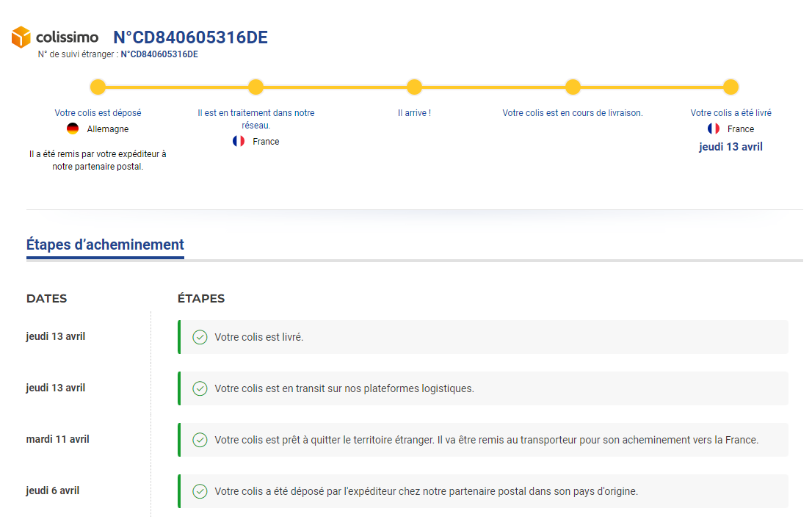
Task: Click checkmark for the deposited by sender step
Action: click(200, 491)
